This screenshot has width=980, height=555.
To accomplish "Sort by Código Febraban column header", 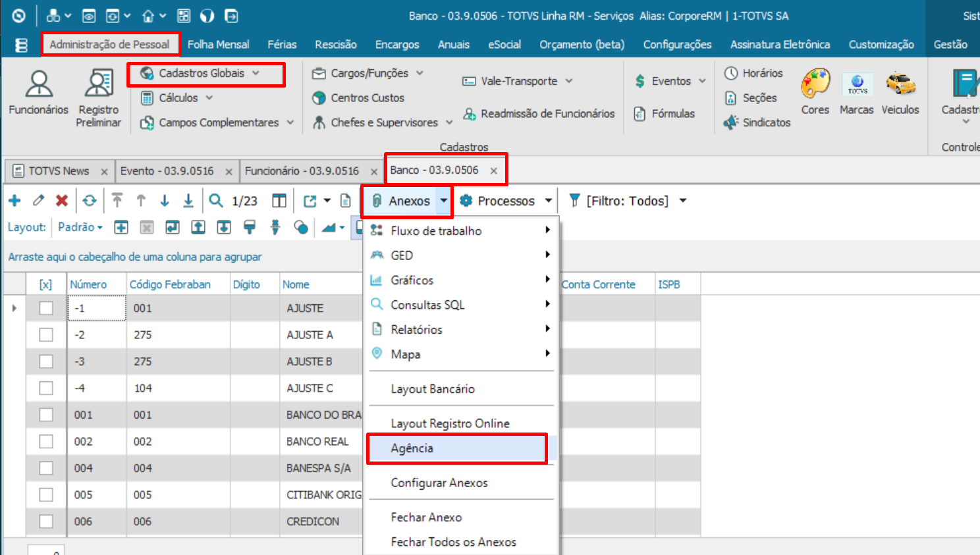I will tap(170, 284).
